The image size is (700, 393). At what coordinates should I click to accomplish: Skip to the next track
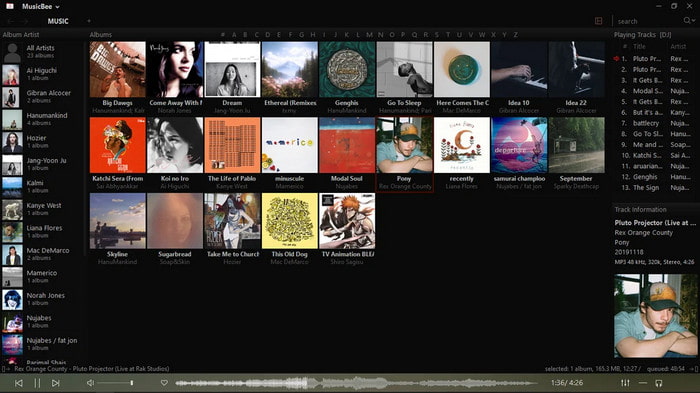[55, 383]
